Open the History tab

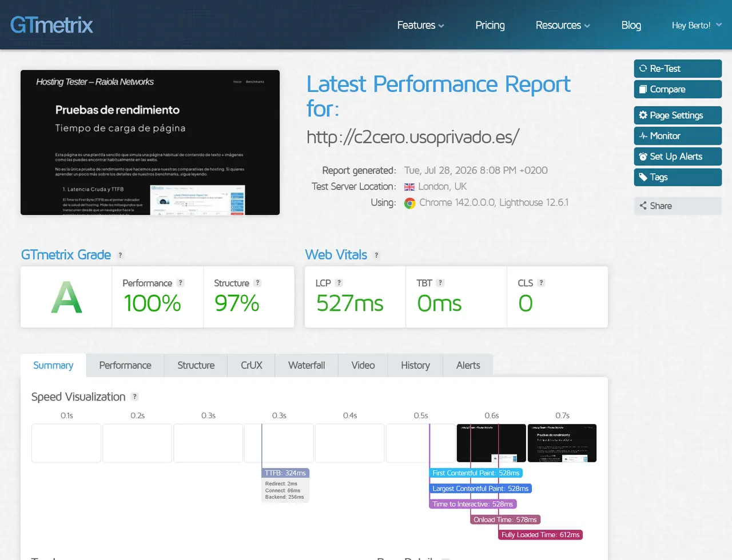point(416,365)
